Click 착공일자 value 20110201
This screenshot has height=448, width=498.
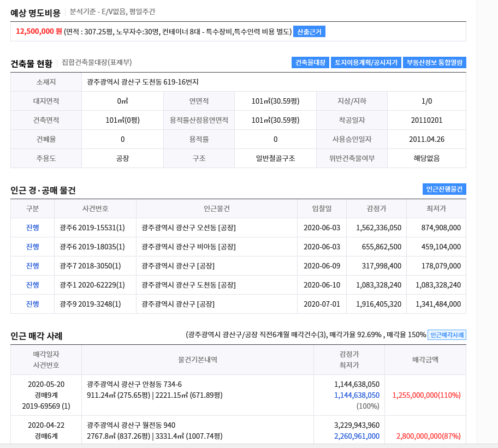426,120
